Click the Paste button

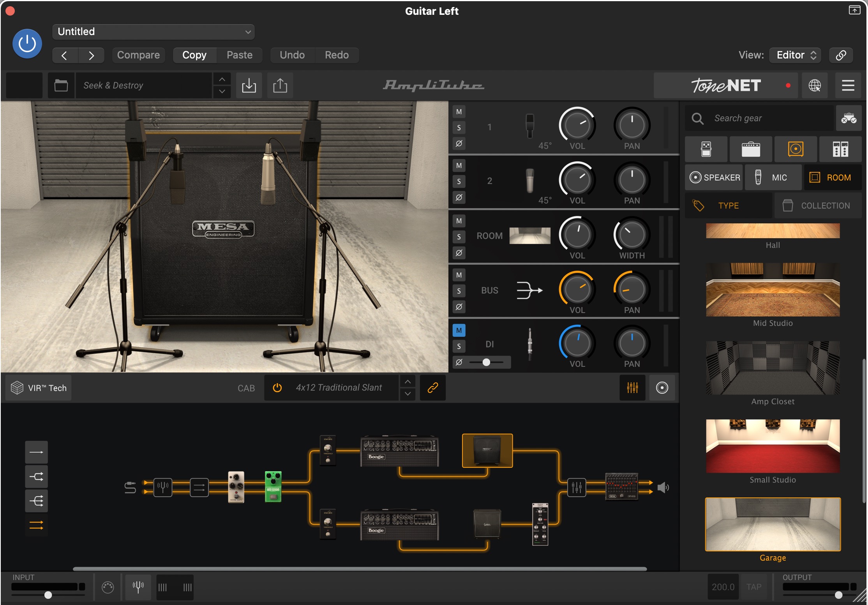tap(240, 55)
